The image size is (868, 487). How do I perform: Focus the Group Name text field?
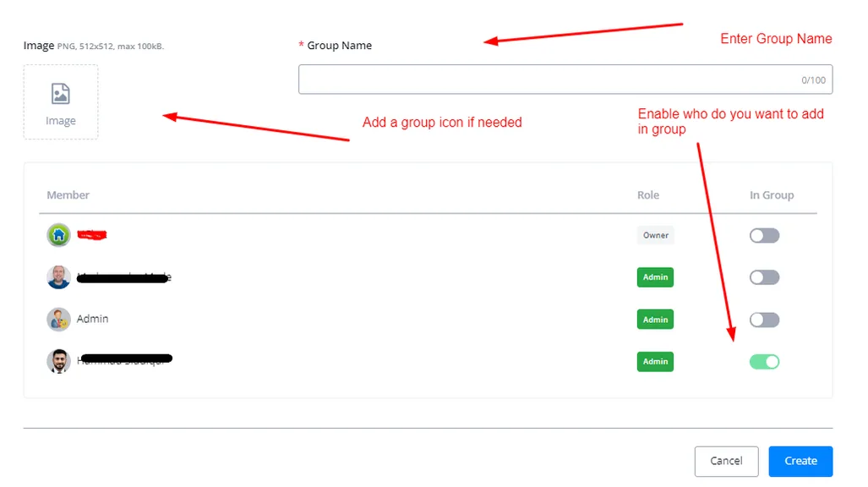point(565,79)
